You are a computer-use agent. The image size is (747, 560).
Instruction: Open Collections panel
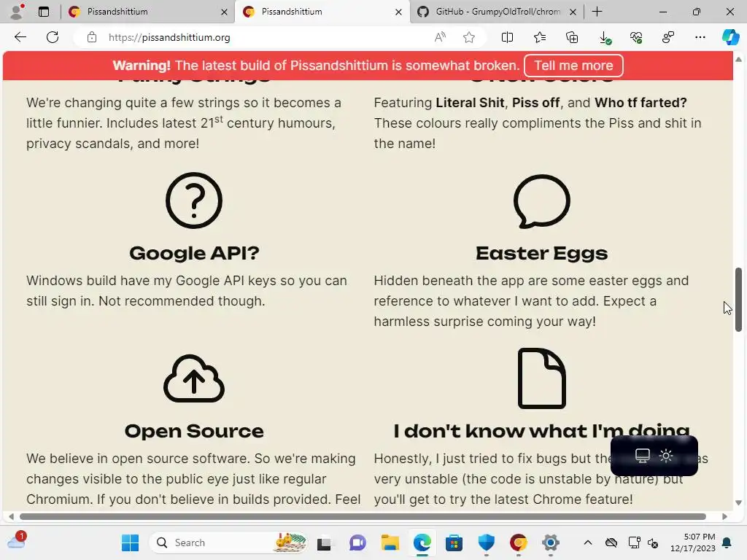point(572,37)
